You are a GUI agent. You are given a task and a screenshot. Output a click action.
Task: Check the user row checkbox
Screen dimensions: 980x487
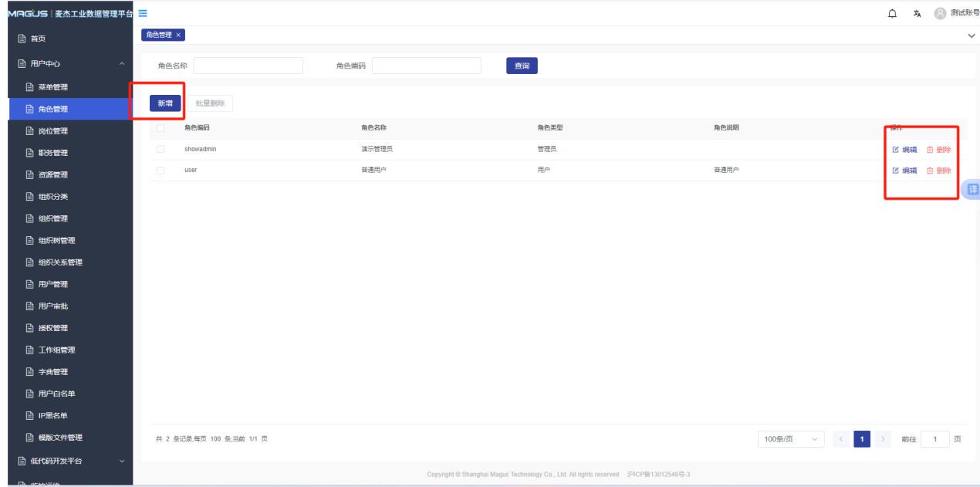point(161,170)
